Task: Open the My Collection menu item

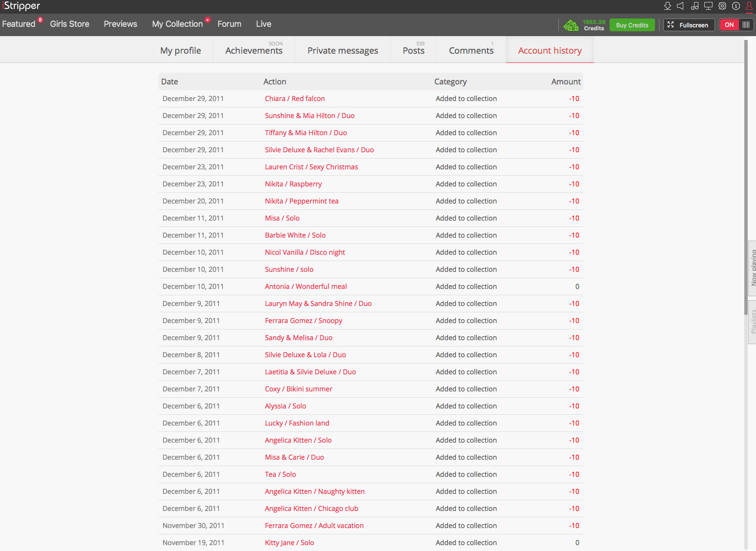Action: [x=177, y=24]
